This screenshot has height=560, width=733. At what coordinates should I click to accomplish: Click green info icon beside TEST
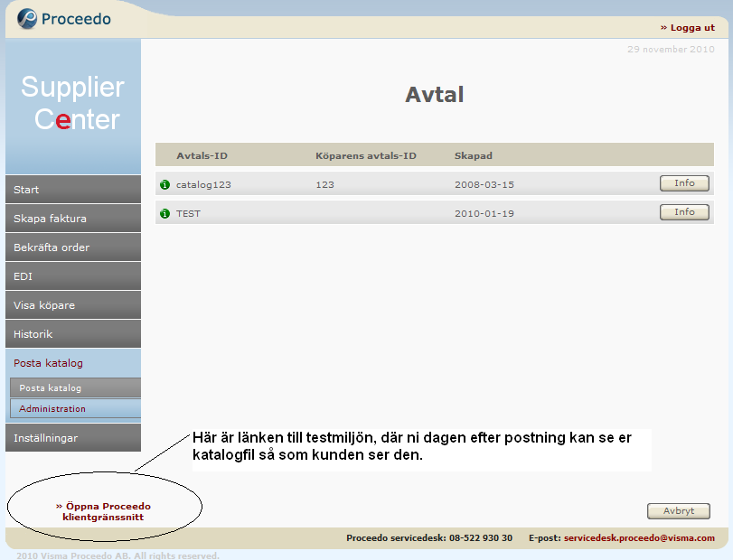tap(165, 213)
